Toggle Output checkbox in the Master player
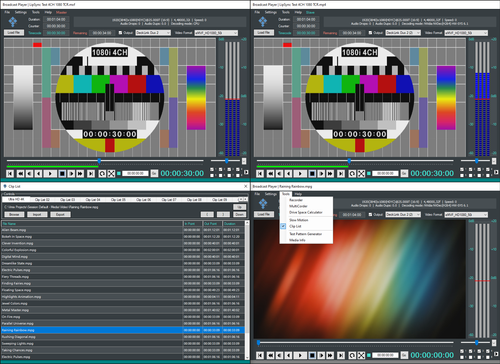The width and height of the screenshot is (500, 364). point(121,33)
